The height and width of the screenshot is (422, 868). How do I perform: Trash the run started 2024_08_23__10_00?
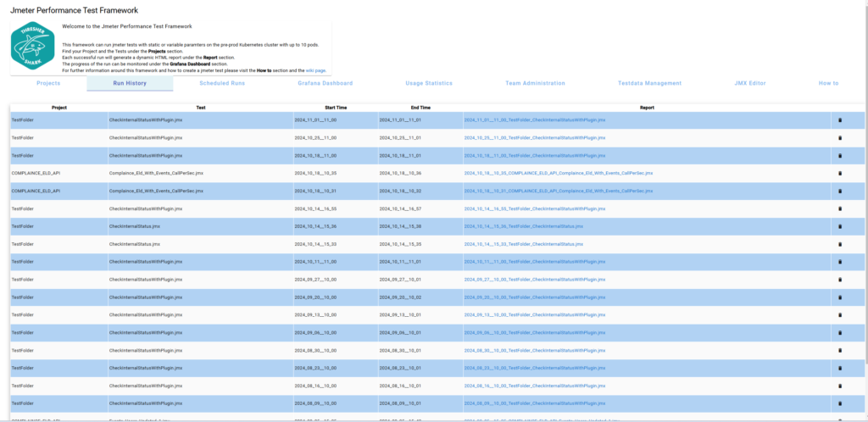pyautogui.click(x=840, y=368)
